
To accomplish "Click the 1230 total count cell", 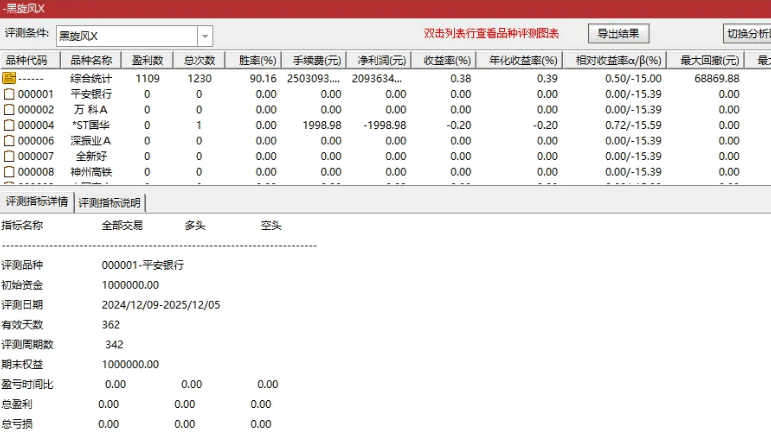I will click(199, 78).
